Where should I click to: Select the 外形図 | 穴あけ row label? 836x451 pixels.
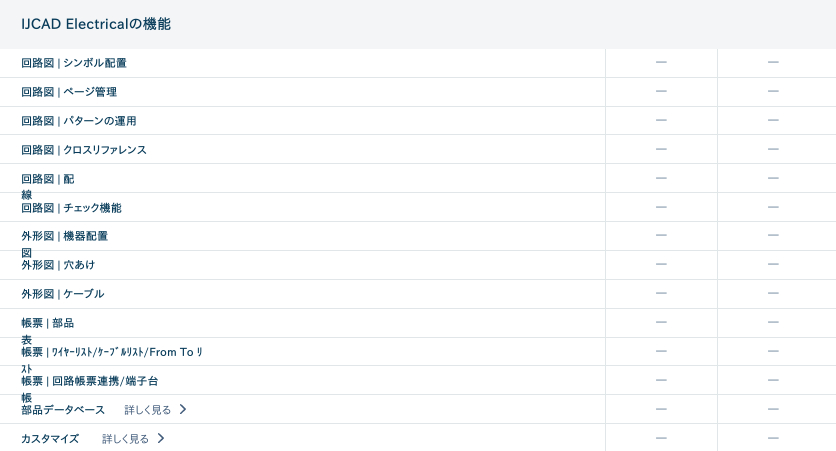click(x=59, y=265)
